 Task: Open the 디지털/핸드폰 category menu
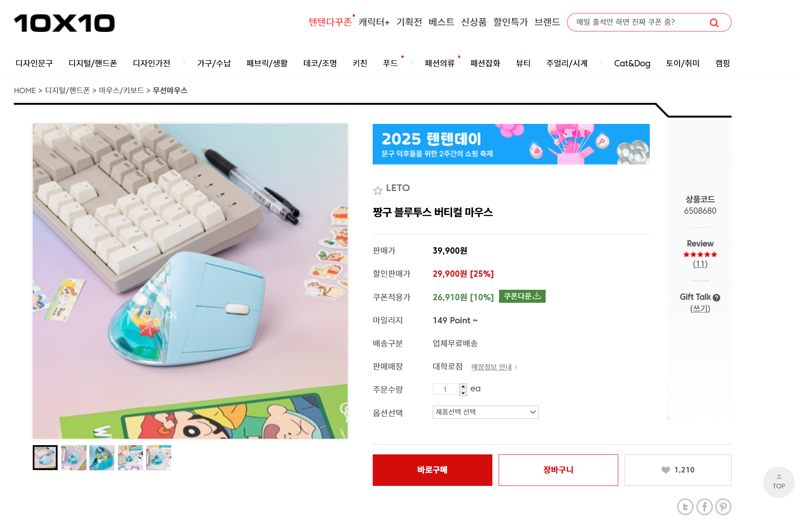(93, 63)
